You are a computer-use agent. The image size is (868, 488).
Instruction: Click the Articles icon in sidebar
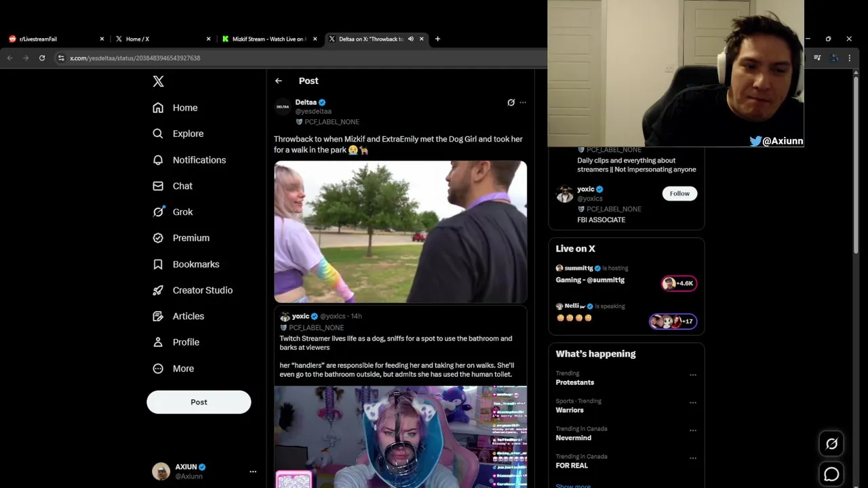[x=158, y=316]
